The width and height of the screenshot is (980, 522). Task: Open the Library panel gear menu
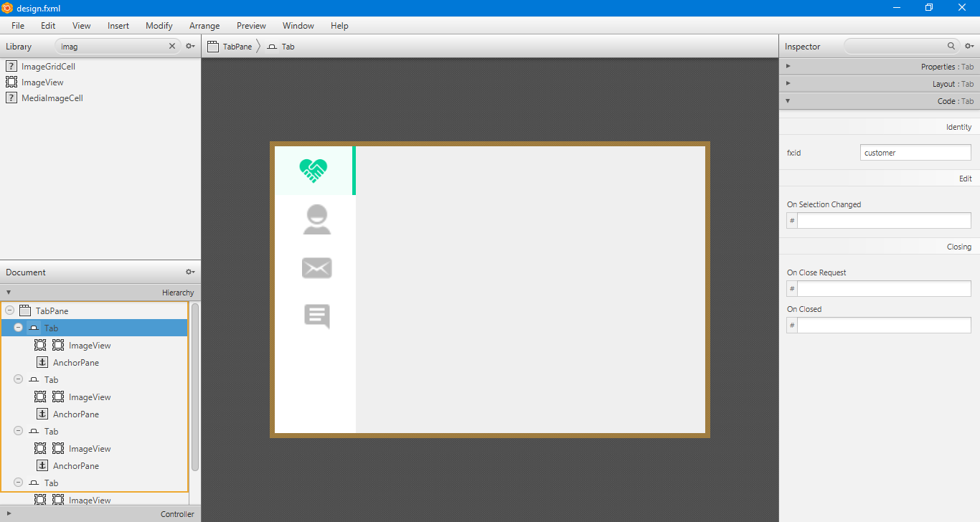[189, 46]
